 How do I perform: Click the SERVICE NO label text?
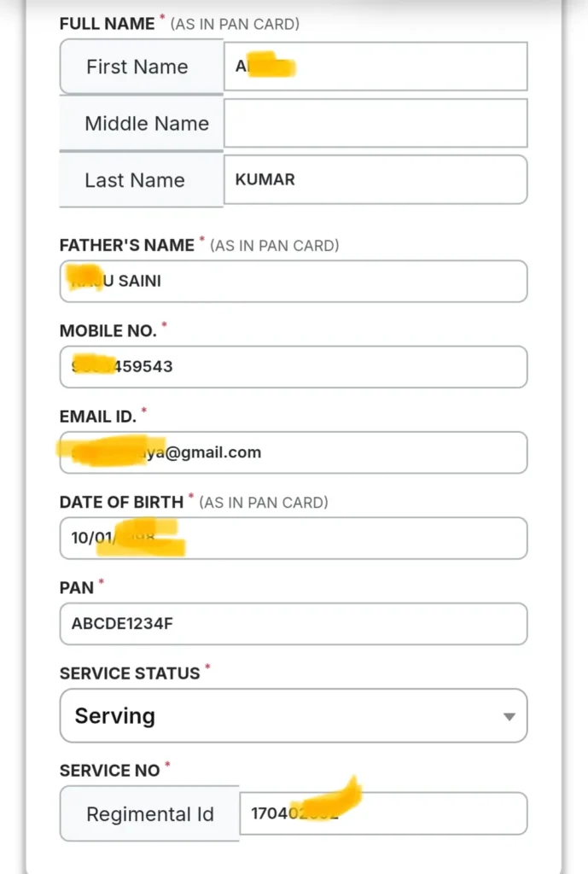(109, 771)
